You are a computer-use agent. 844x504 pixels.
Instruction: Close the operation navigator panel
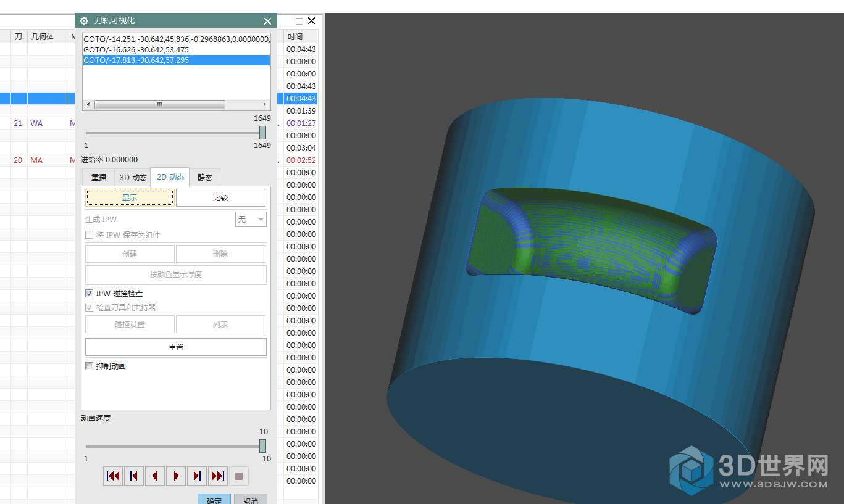pos(312,21)
